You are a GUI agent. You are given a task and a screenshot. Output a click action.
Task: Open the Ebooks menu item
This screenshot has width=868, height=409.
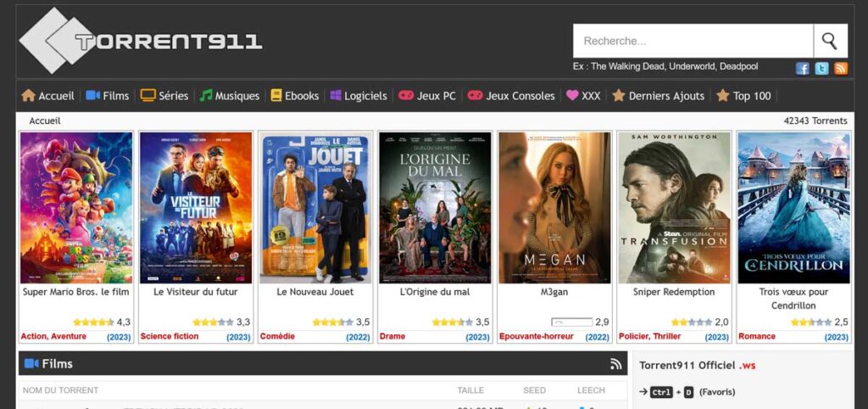click(302, 96)
